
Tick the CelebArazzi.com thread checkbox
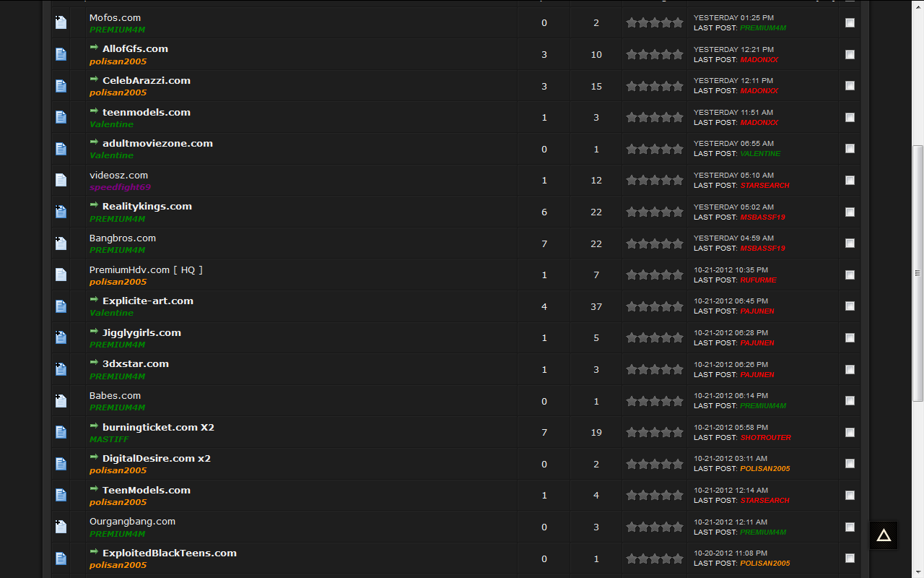pos(850,86)
